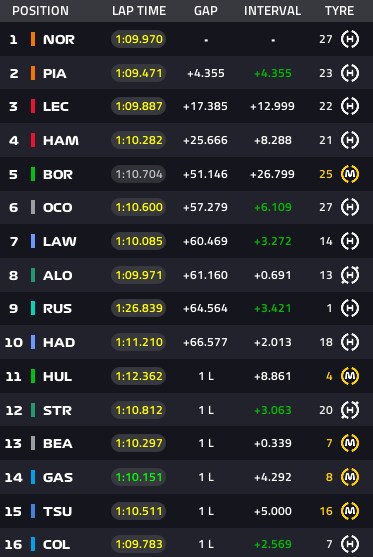Click TSU's medium tyre icon
Viewport: 373px width, 557px height.
tap(350, 511)
